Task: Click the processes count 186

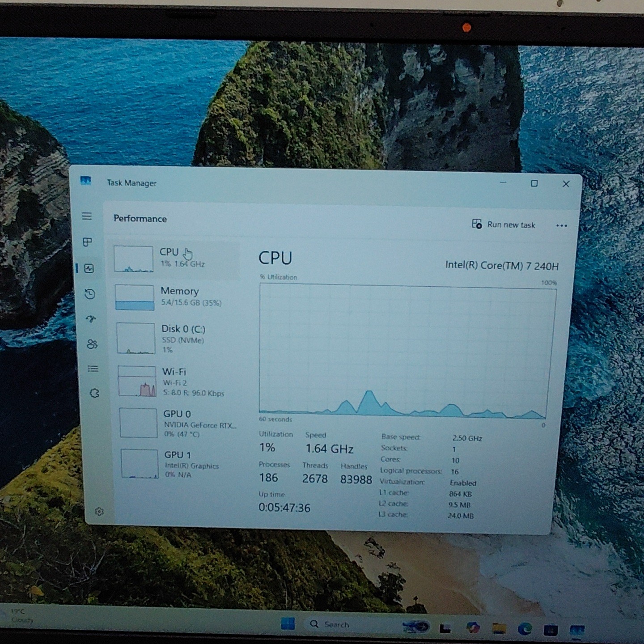Action: [268, 478]
